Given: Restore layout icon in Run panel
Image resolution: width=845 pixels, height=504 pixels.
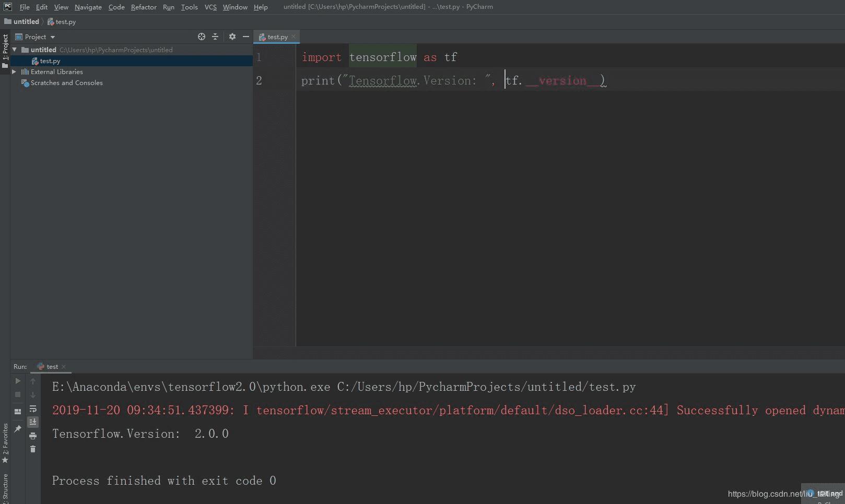Looking at the screenshot, I should click(x=18, y=411).
